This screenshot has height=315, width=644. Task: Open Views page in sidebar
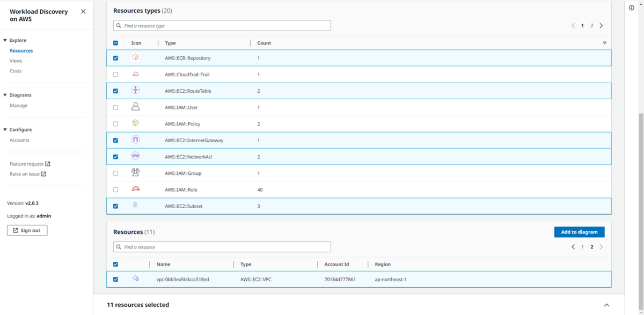click(x=16, y=61)
